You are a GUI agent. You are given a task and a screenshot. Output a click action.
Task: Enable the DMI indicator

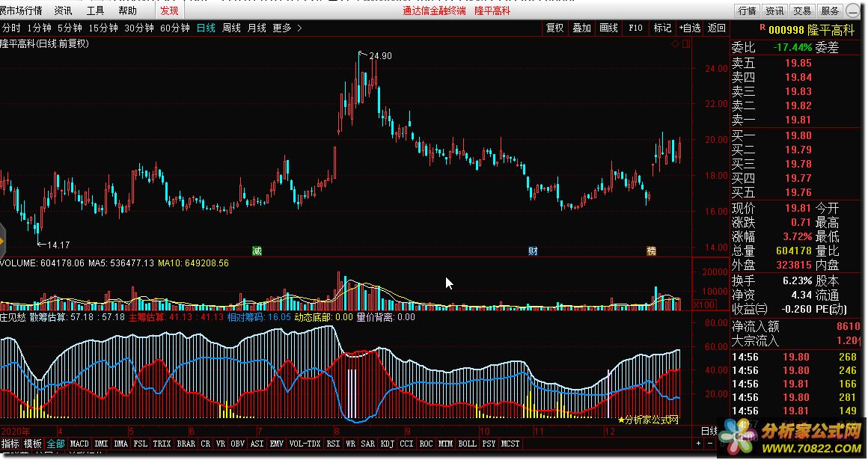(x=101, y=444)
